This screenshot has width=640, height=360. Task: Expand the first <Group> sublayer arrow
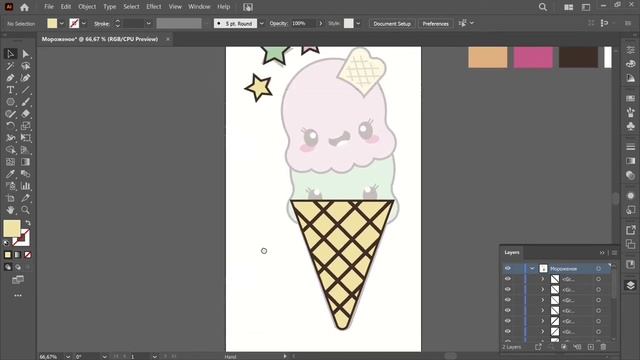point(542,279)
